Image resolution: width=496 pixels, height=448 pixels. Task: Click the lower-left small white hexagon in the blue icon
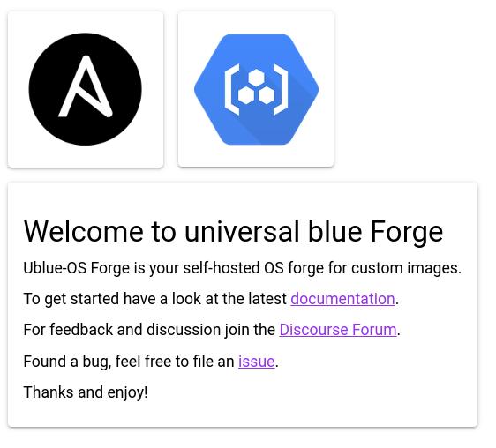(245, 95)
